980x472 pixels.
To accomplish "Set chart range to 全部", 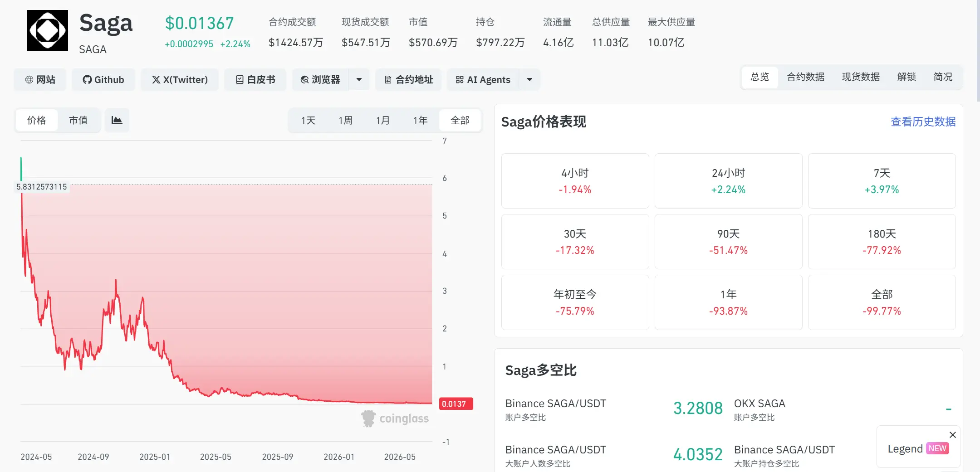I will (460, 120).
